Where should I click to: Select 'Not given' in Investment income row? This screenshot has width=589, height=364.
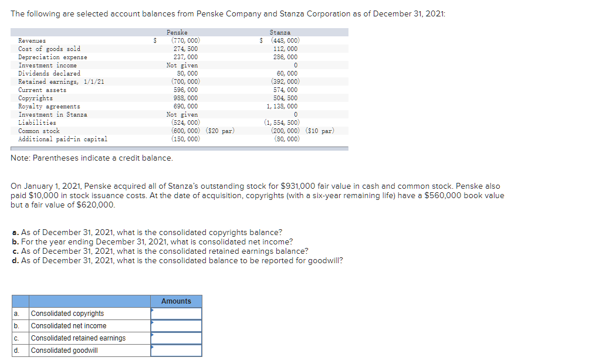(x=182, y=65)
